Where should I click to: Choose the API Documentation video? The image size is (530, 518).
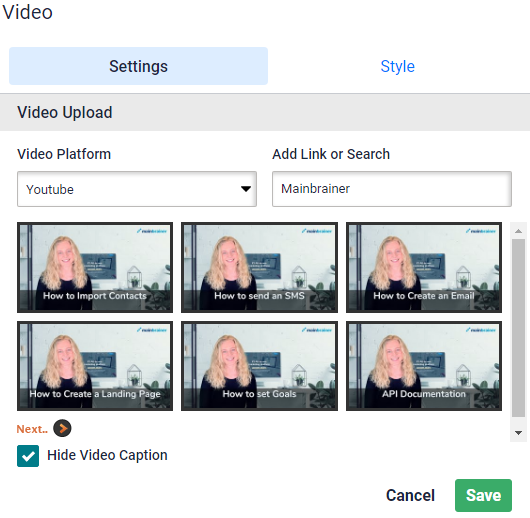424,366
